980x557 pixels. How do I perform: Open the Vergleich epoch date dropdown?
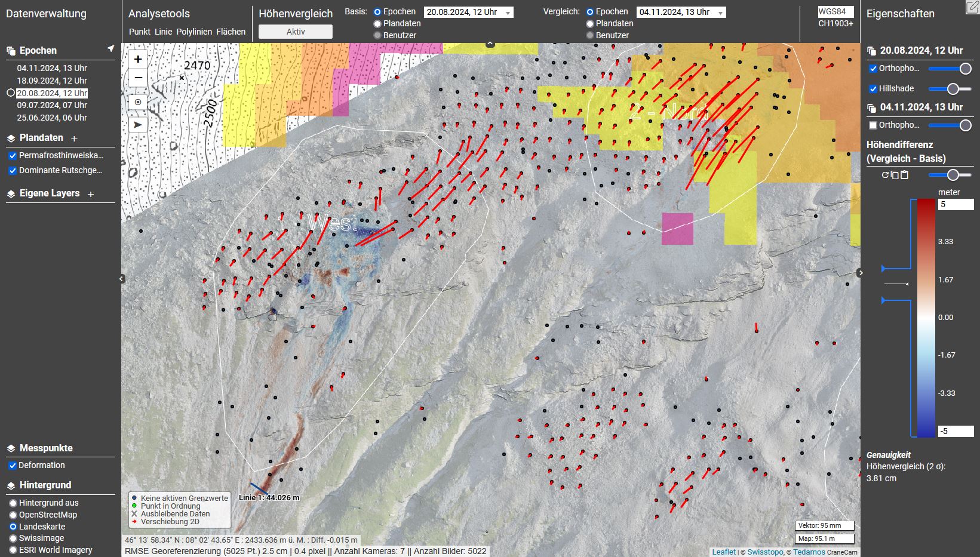click(x=681, y=13)
